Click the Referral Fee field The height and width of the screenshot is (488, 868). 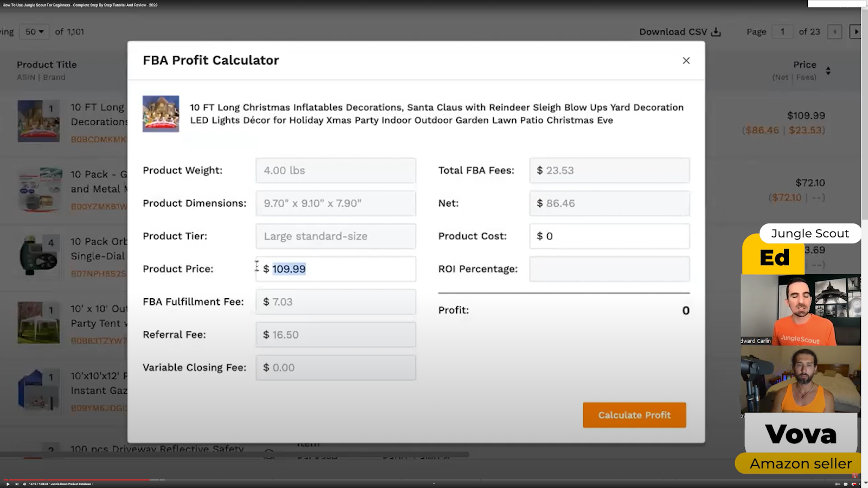click(336, 335)
